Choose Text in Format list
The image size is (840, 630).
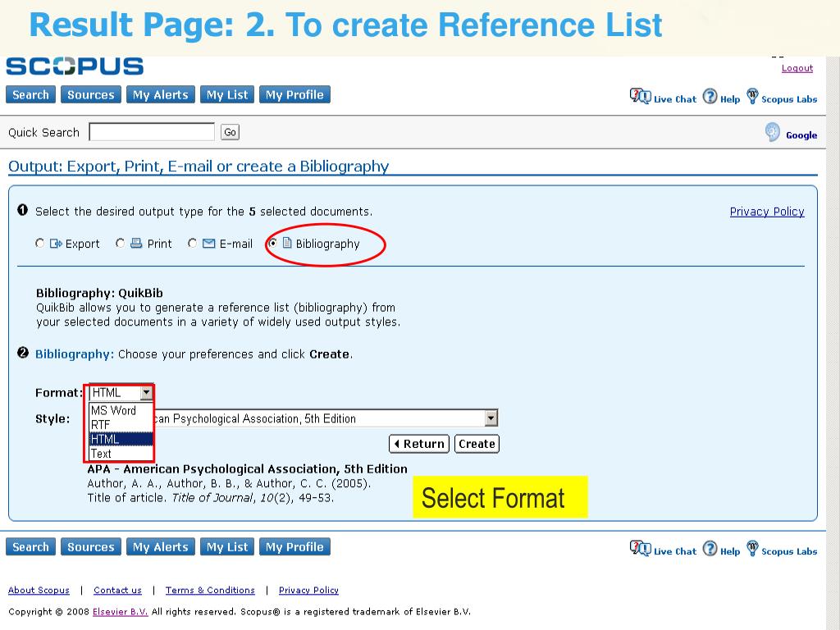point(121,454)
